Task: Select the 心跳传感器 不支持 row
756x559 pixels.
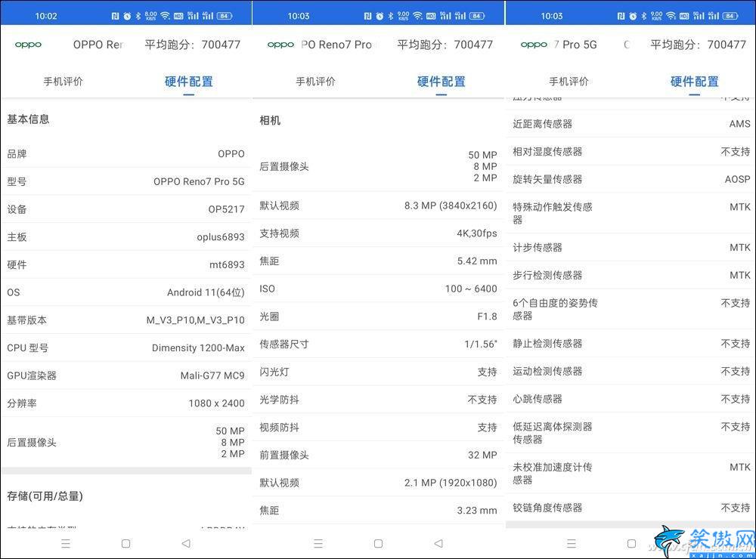Action: click(x=631, y=399)
